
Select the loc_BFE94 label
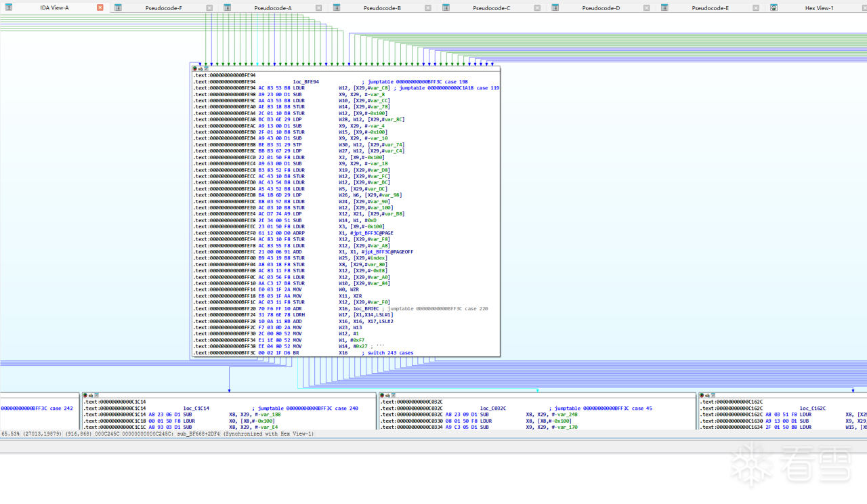click(x=306, y=81)
